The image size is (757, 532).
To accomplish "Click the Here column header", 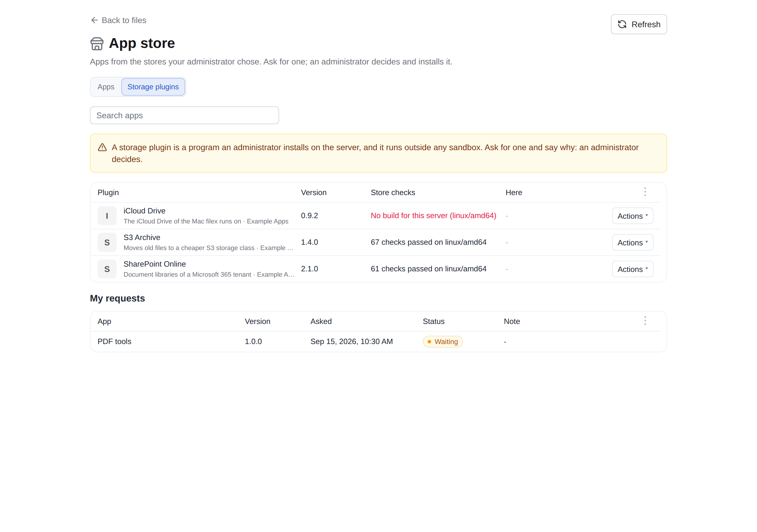I will coord(514,192).
